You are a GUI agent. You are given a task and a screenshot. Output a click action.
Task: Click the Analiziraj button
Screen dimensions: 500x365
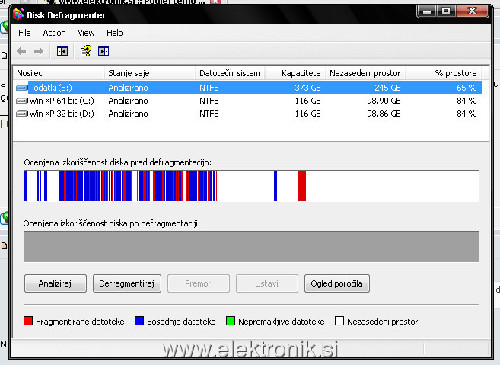pos(55,284)
